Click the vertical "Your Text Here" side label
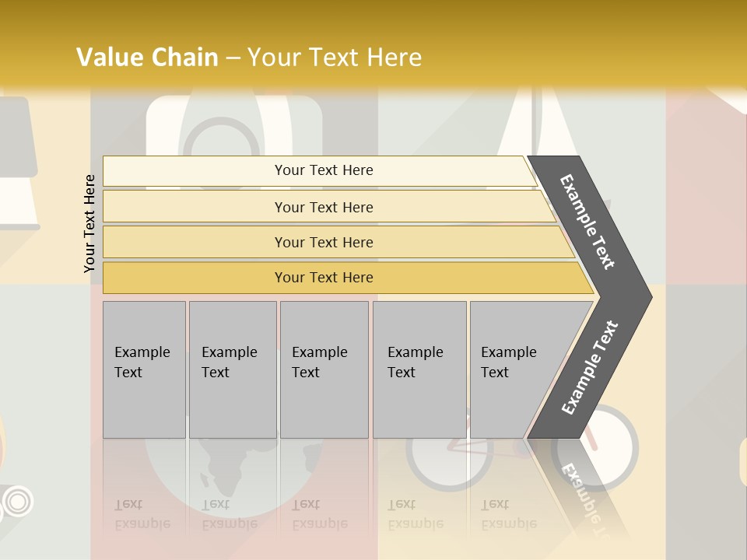 pyautogui.click(x=89, y=223)
